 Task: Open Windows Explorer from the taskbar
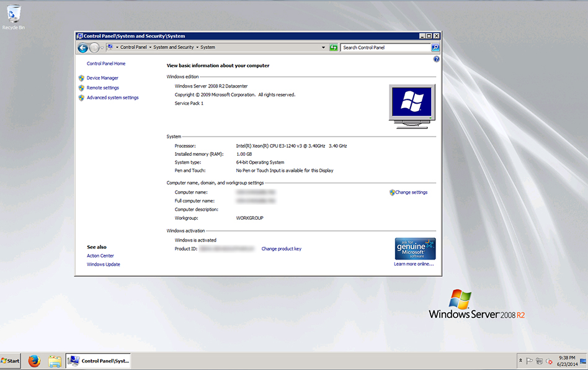coord(55,361)
